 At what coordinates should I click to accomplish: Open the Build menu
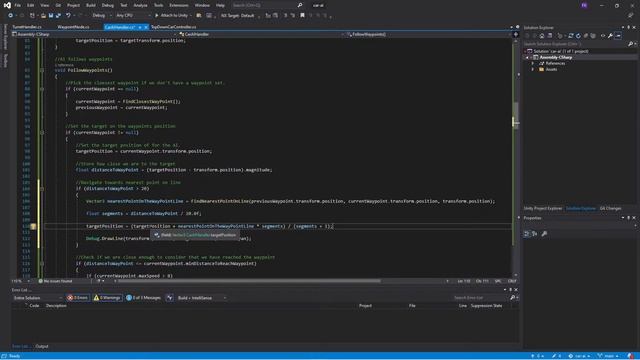click(91, 5)
